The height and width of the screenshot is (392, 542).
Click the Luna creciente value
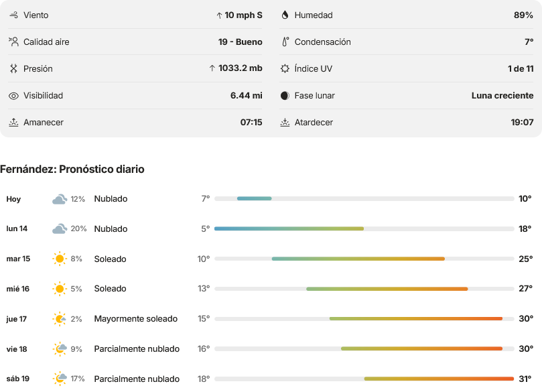tap(502, 96)
